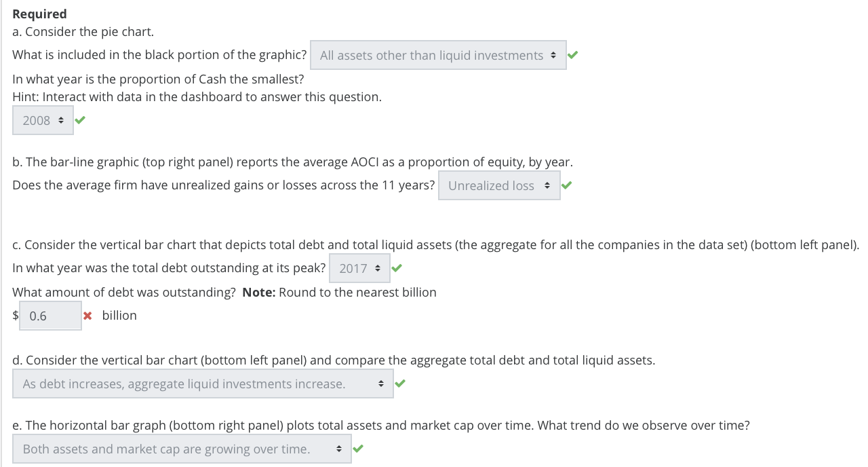Open the 'Unrealized loss' answer dropdown

[499, 185]
